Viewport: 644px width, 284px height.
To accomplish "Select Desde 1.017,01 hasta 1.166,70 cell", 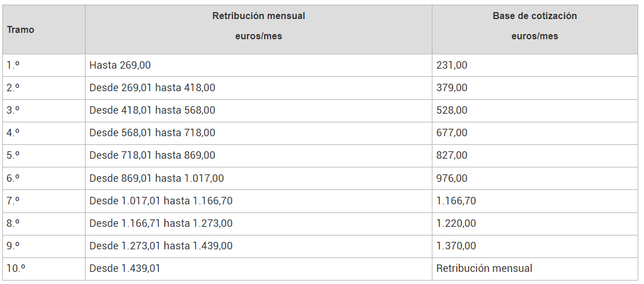I will [x=258, y=201].
